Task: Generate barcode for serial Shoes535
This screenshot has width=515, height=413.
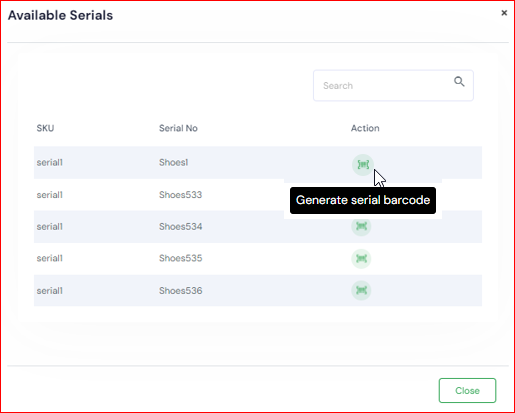Action: click(x=361, y=258)
